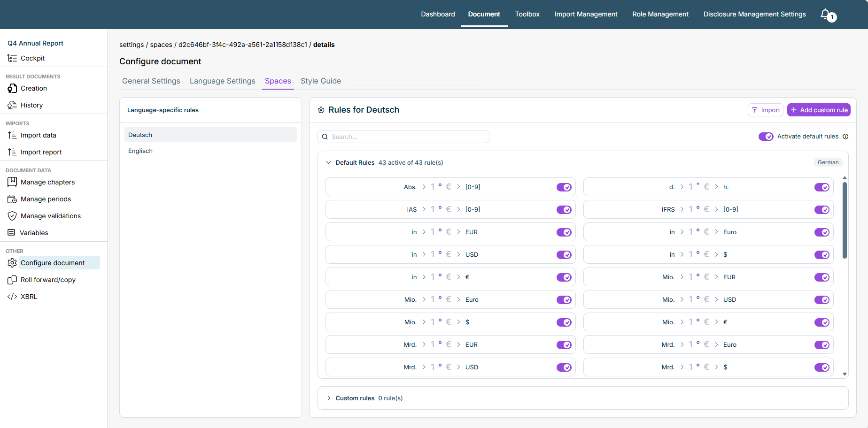Toggle the Mio. $ rule switch
The height and width of the screenshot is (428, 868).
pos(564,322)
